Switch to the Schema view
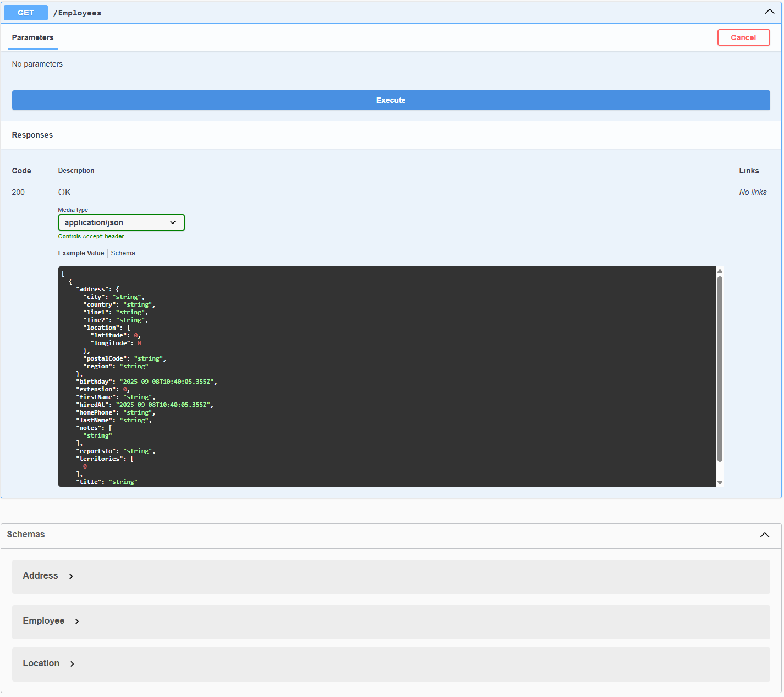This screenshot has height=697, width=784. [x=123, y=253]
